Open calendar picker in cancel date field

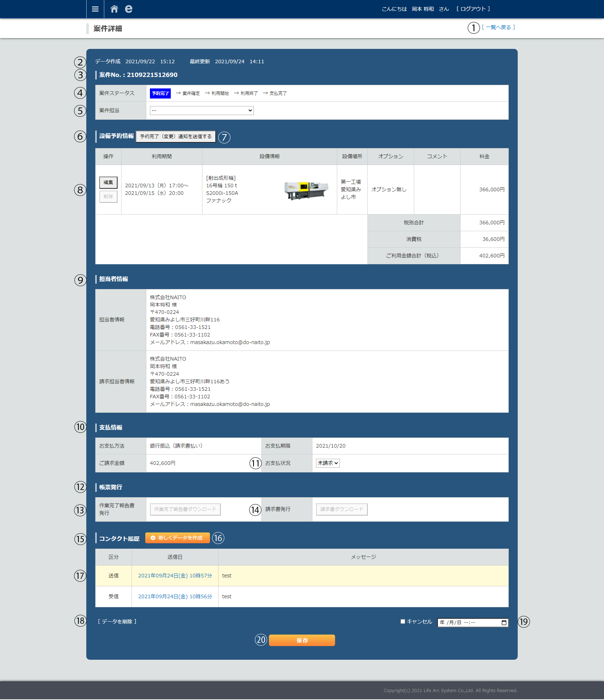coord(504,623)
